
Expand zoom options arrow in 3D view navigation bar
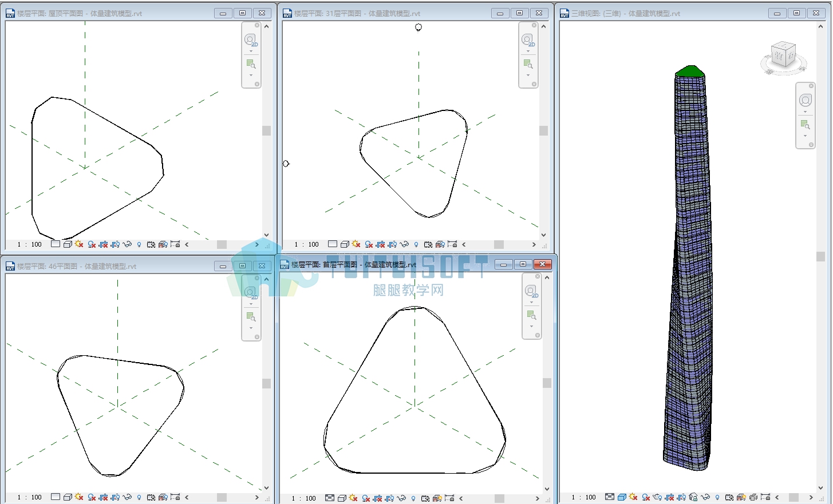click(x=805, y=136)
